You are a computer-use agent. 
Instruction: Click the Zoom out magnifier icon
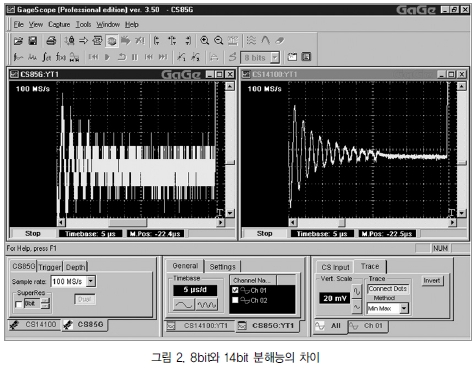click(x=218, y=41)
